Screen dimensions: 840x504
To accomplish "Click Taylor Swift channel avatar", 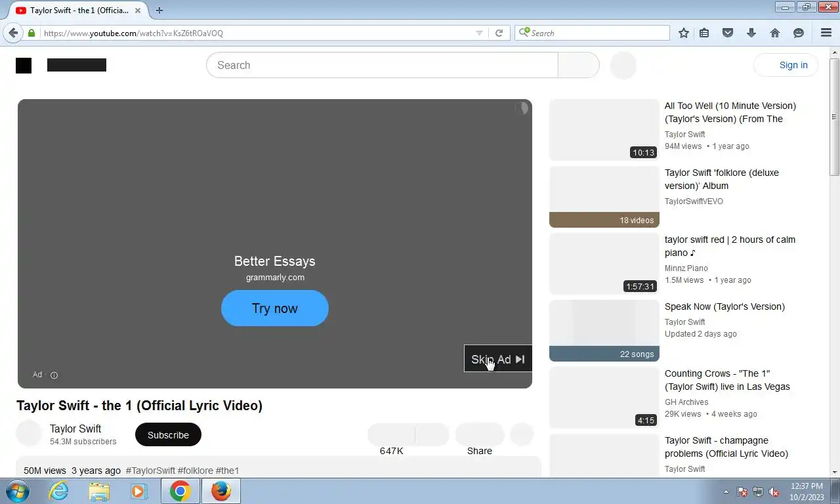I will (x=29, y=434).
